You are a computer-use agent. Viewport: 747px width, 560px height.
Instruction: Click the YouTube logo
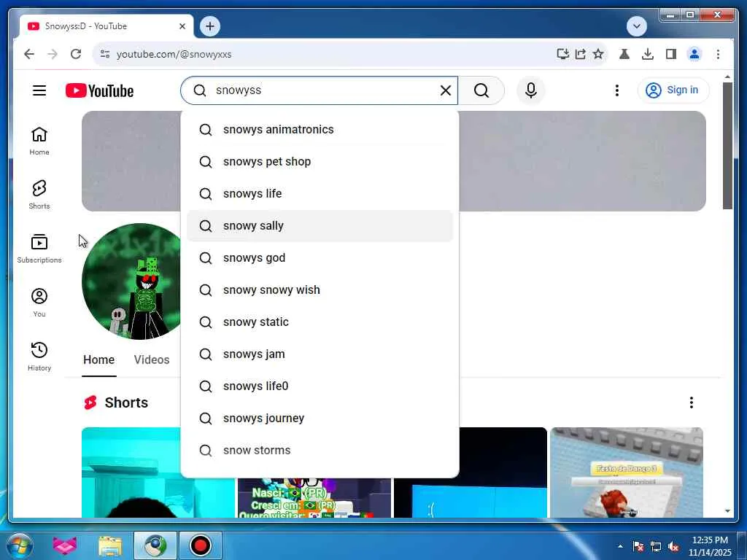tap(99, 90)
